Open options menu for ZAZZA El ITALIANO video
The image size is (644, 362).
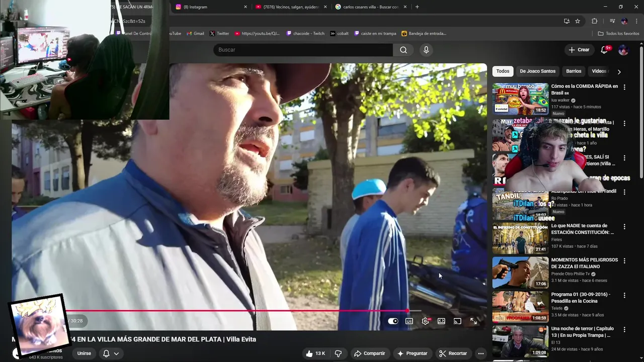pos(624,261)
